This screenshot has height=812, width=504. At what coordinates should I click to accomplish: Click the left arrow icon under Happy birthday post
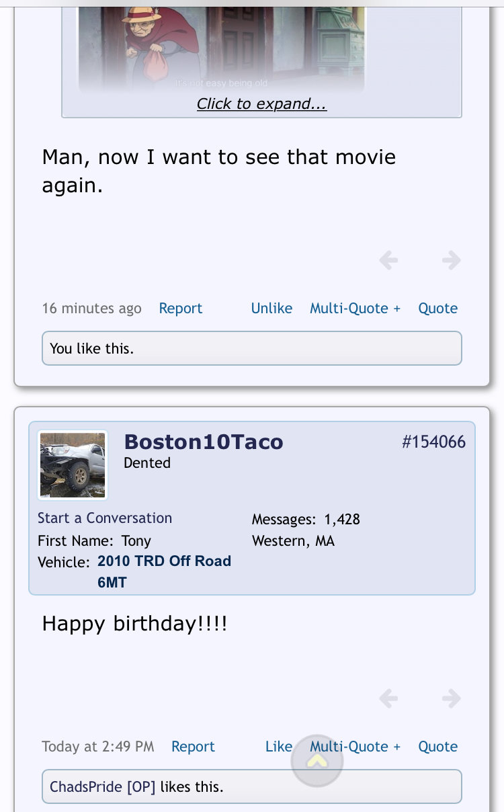point(388,698)
